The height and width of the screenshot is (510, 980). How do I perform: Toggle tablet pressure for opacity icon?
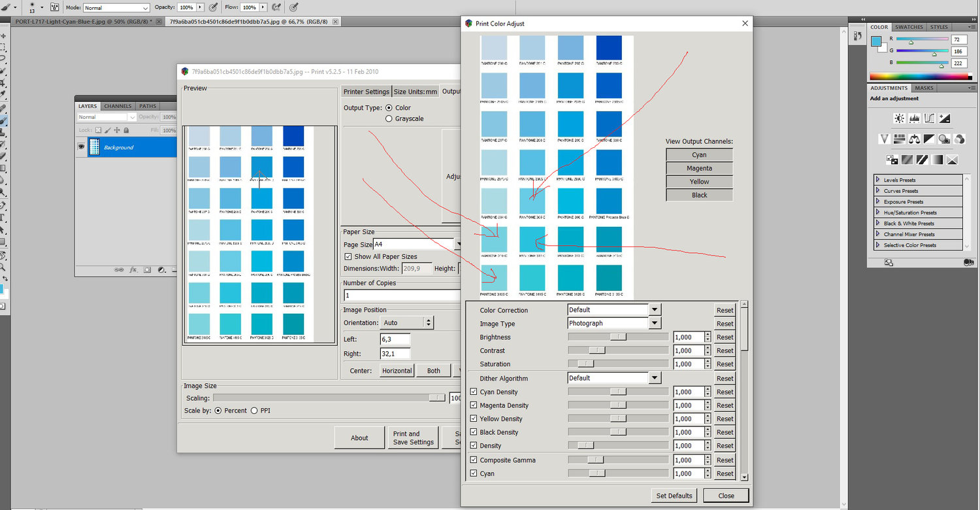(x=213, y=7)
